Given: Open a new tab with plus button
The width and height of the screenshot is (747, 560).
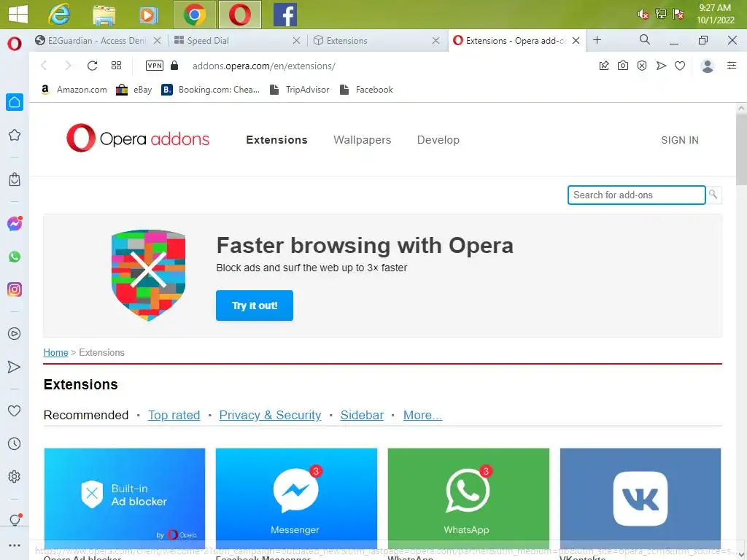Looking at the screenshot, I should pyautogui.click(x=597, y=40).
